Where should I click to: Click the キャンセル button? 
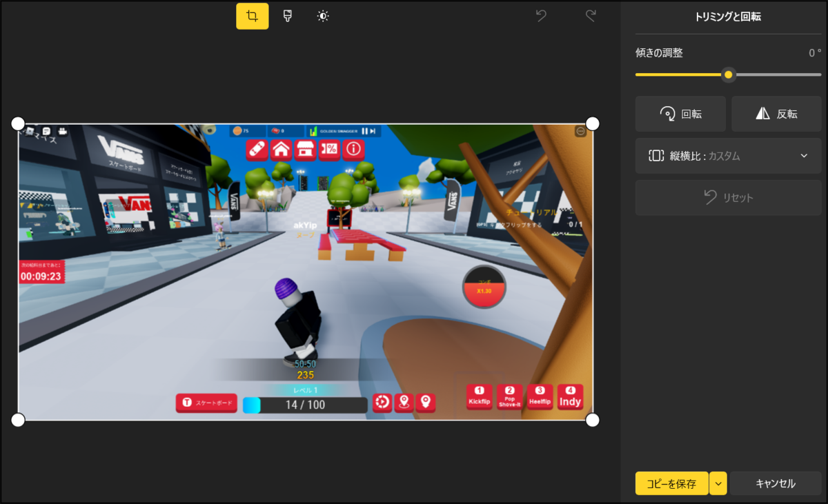(x=776, y=483)
